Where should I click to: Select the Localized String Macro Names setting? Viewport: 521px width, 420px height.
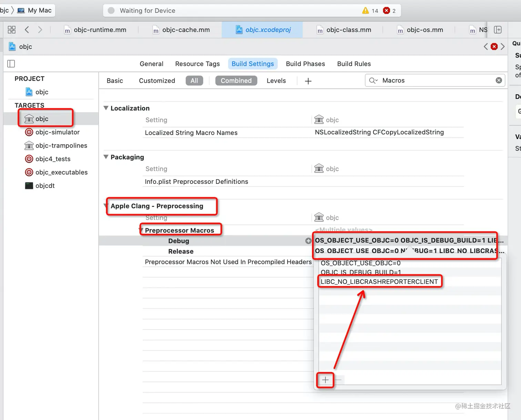191,133
